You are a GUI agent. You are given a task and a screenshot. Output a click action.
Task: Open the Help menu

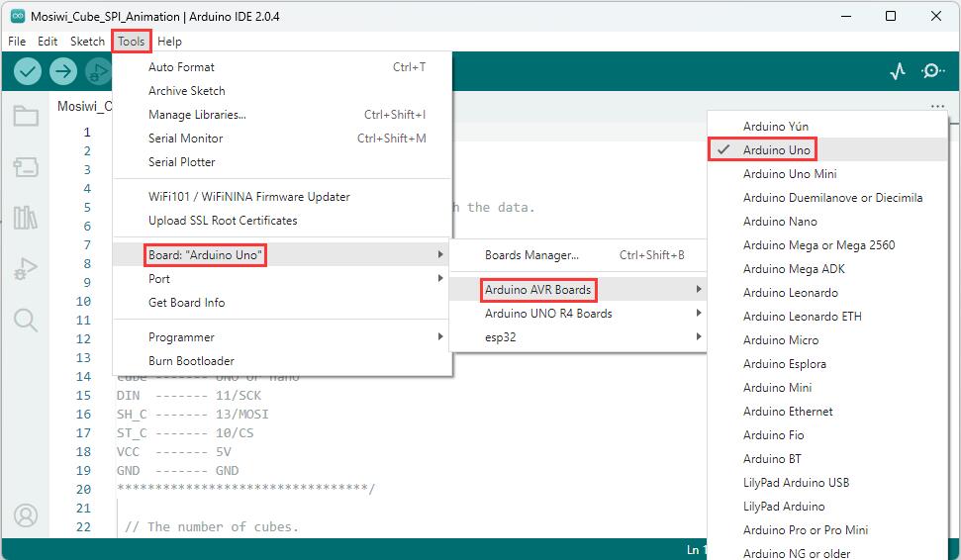click(169, 41)
